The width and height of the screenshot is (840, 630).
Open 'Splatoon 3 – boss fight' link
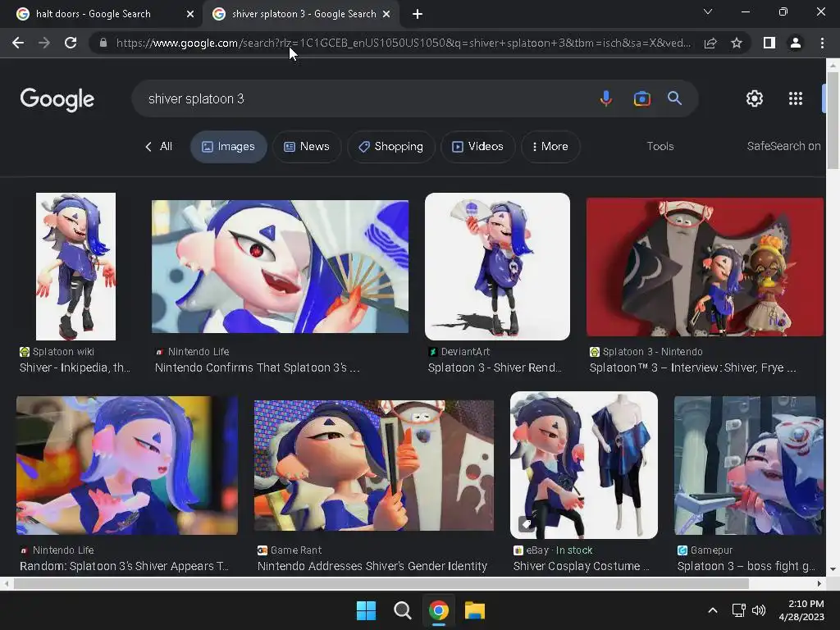[x=746, y=566]
